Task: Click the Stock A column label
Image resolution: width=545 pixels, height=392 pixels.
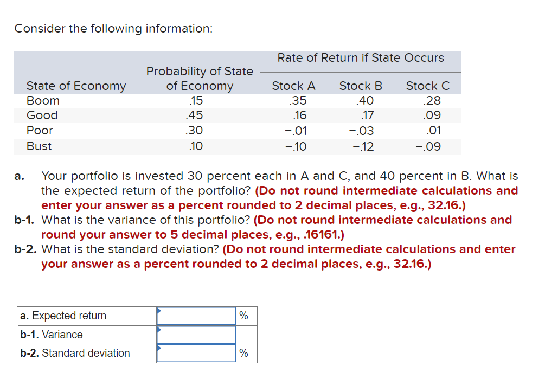Action: coord(294,86)
